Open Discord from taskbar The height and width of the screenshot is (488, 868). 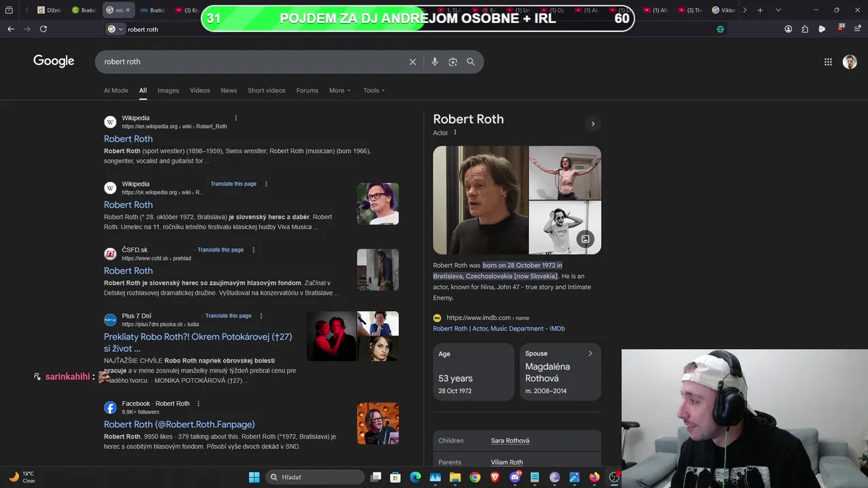515,477
